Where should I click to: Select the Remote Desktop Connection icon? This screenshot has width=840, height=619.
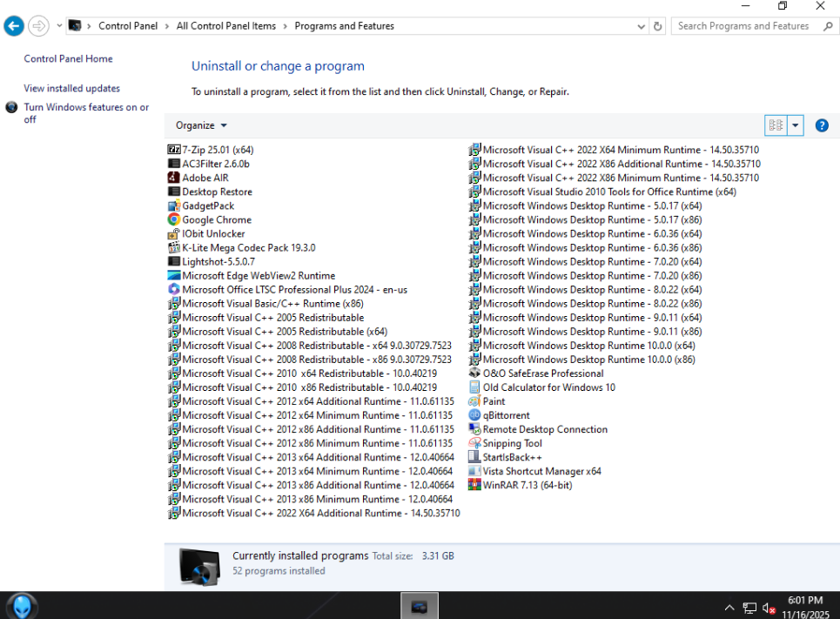pos(474,428)
